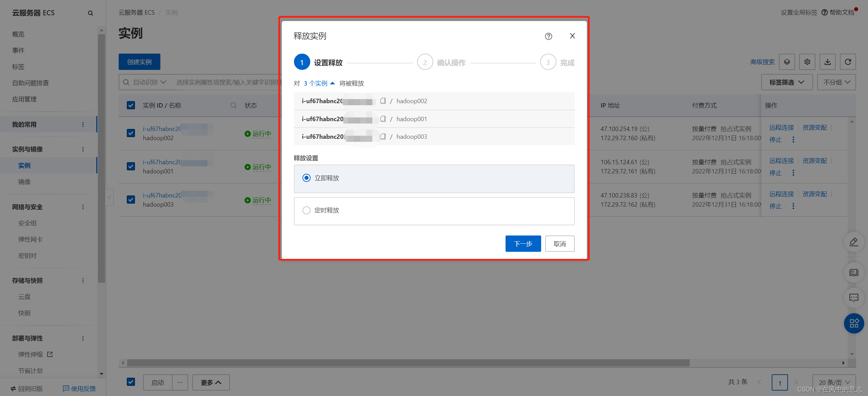Click the search icon in 实例 ID column header

pyautogui.click(x=233, y=105)
